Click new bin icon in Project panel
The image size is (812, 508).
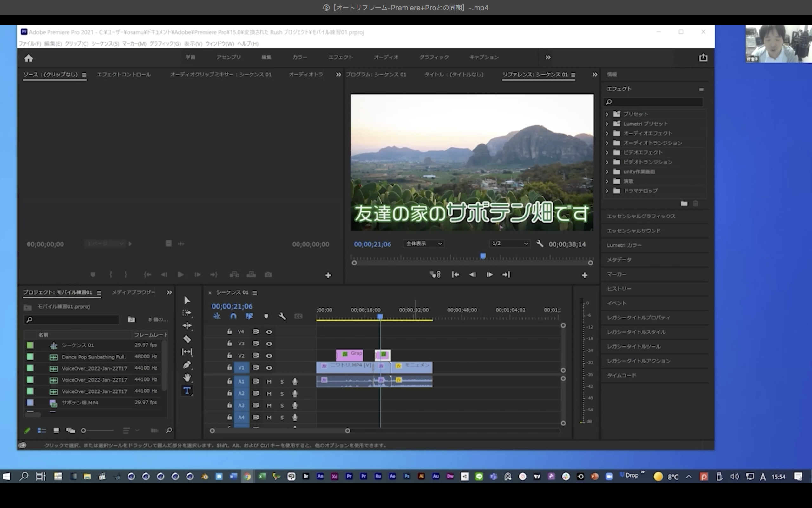(131, 319)
